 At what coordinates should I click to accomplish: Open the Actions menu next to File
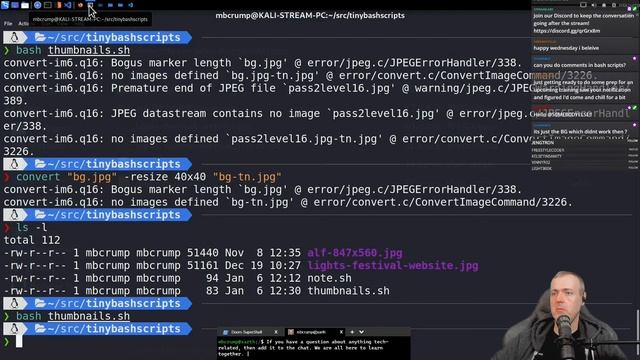click(x=23, y=23)
